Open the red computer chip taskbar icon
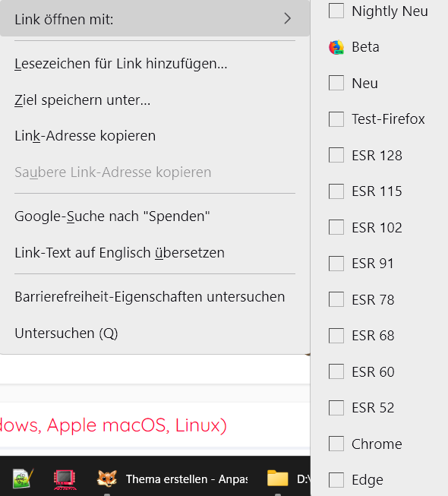Image resolution: width=448 pixels, height=496 pixels. tap(65, 479)
